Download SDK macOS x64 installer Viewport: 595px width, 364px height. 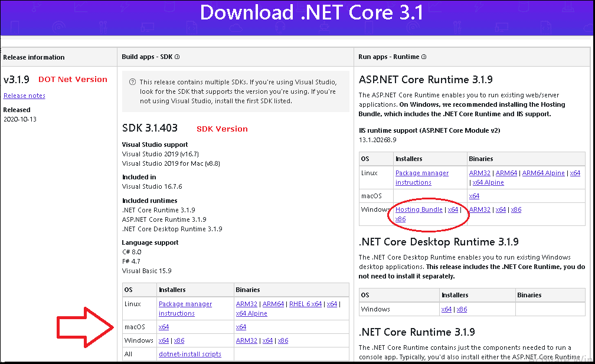coord(164,327)
